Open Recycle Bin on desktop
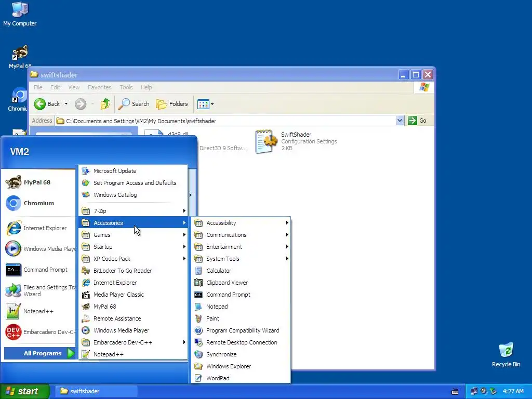 (x=506, y=354)
